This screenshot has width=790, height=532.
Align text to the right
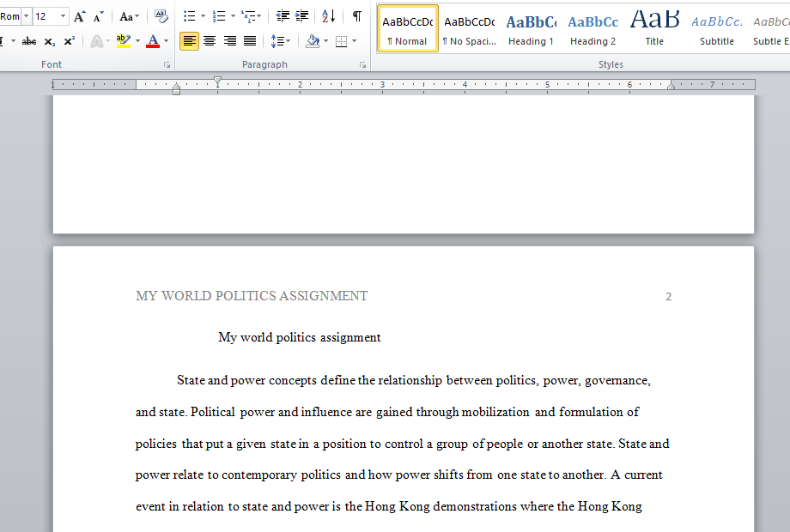click(230, 41)
